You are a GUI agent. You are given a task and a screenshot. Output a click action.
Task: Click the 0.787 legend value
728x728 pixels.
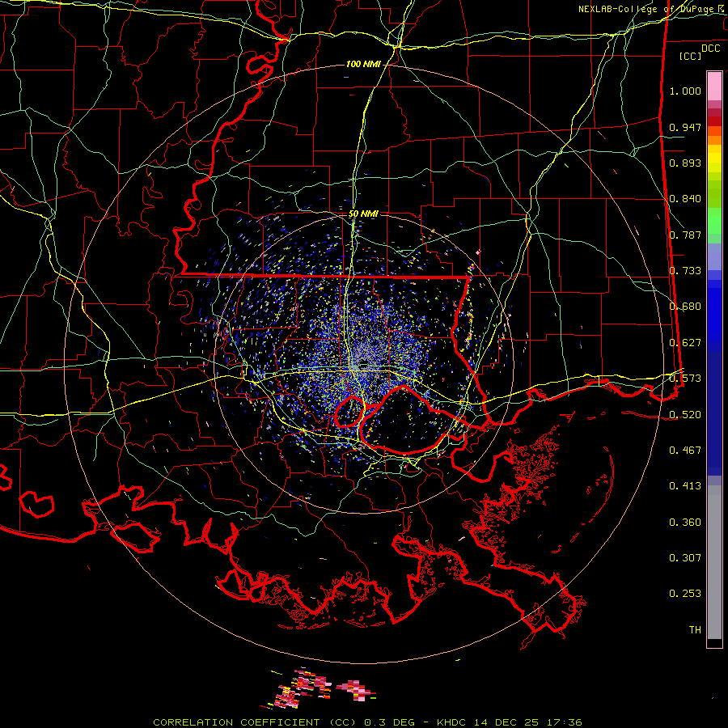[x=685, y=235]
